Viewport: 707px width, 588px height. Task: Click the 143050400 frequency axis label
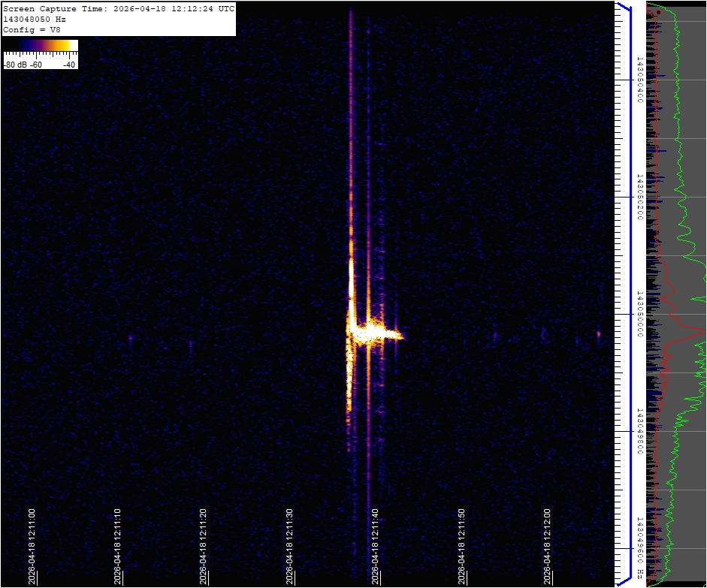pos(639,80)
